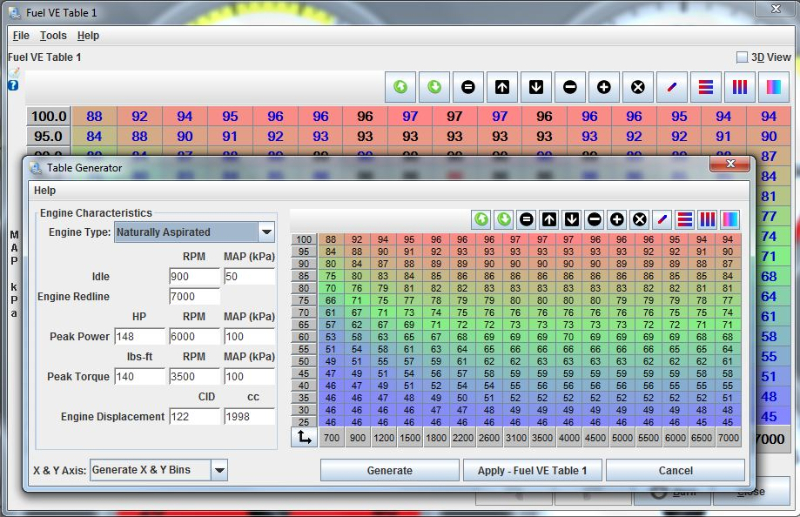Open the Tools menu
Viewport: 800px width, 517px height.
click(x=53, y=35)
